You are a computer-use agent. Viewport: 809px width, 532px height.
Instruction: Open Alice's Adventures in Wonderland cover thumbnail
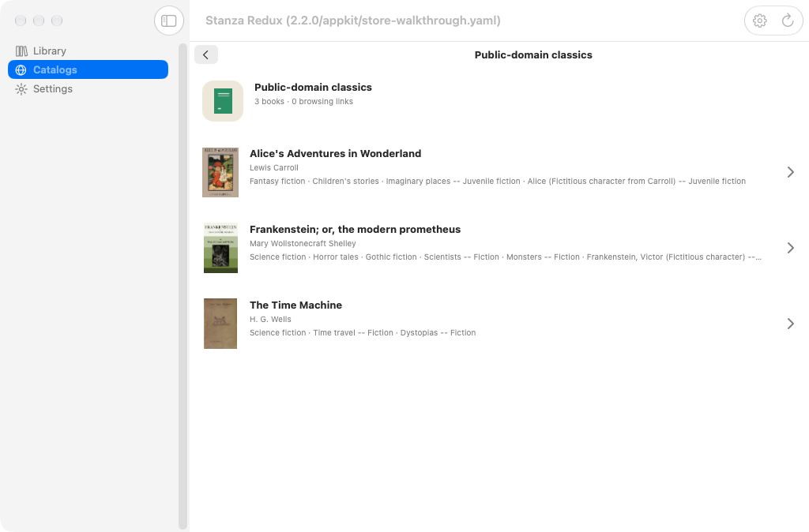(220, 172)
